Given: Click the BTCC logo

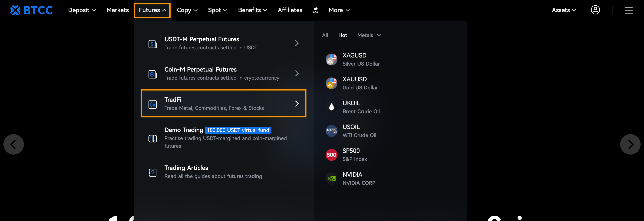Looking at the screenshot, I should [32, 10].
